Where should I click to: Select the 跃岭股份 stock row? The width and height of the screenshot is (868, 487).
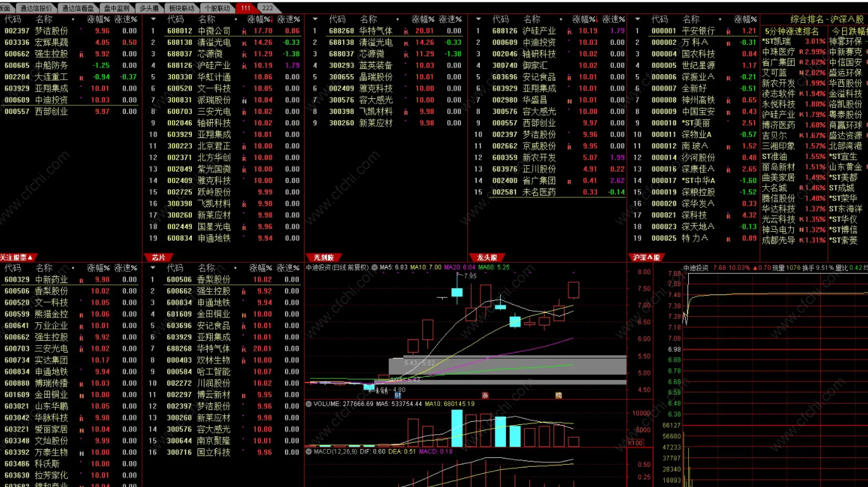click(x=223, y=192)
